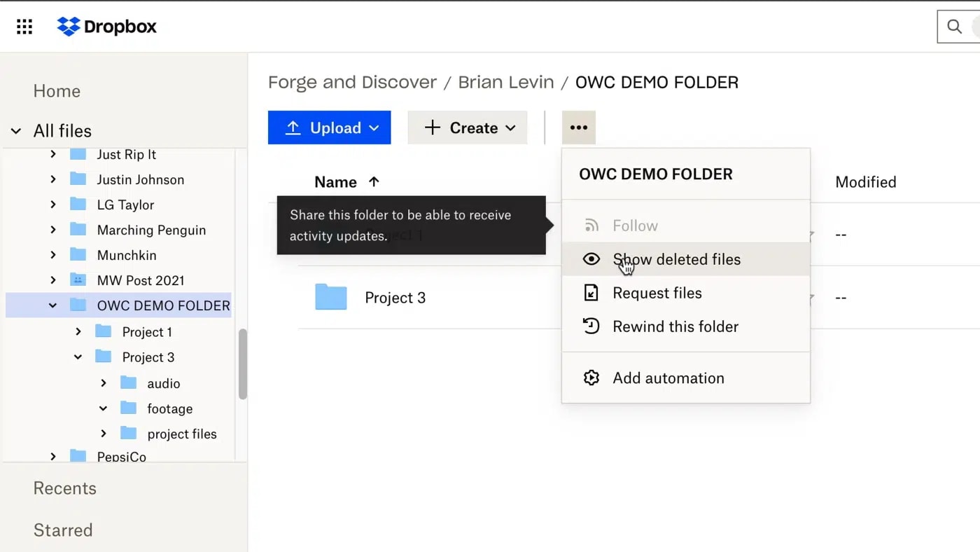Open search using the magnifier icon
Screen dimensions: 980x552
pos(954,27)
